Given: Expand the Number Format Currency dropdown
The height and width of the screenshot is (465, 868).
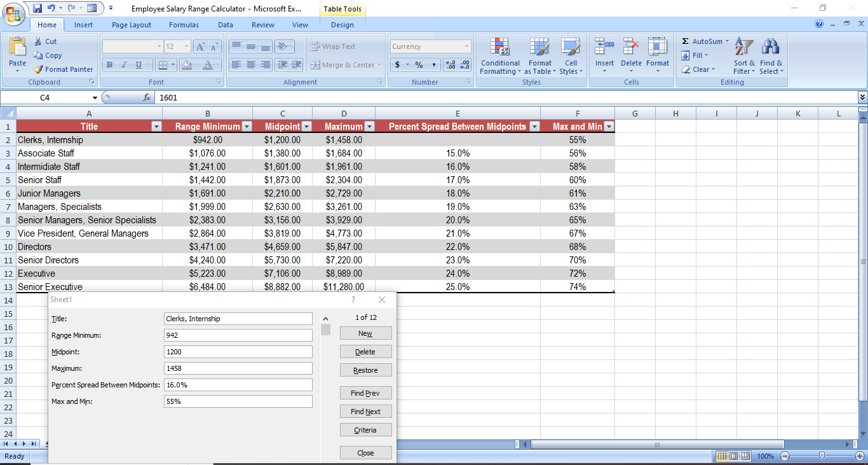Looking at the screenshot, I should coord(466,46).
